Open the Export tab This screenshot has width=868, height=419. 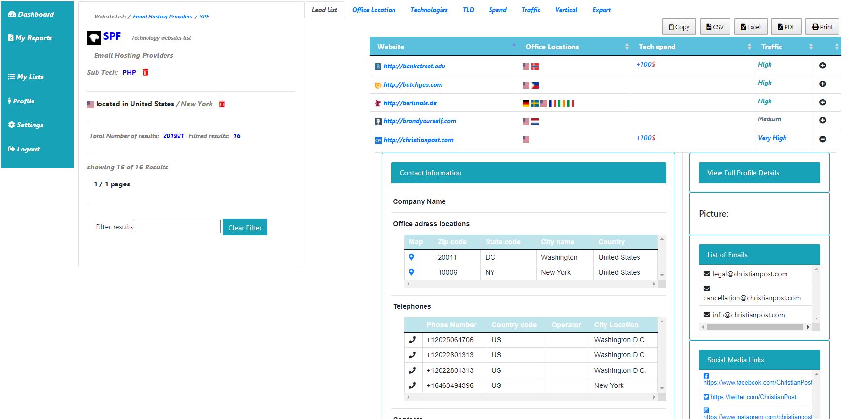point(602,10)
